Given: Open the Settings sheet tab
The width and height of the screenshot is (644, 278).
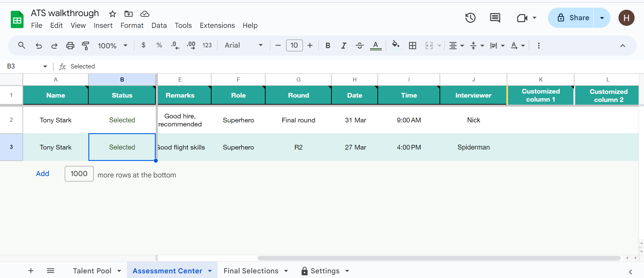Looking at the screenshot, I should point(325,271).
